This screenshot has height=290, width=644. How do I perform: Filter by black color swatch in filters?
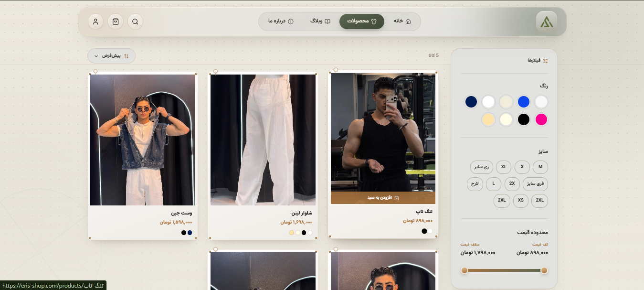tap(524, 119)
